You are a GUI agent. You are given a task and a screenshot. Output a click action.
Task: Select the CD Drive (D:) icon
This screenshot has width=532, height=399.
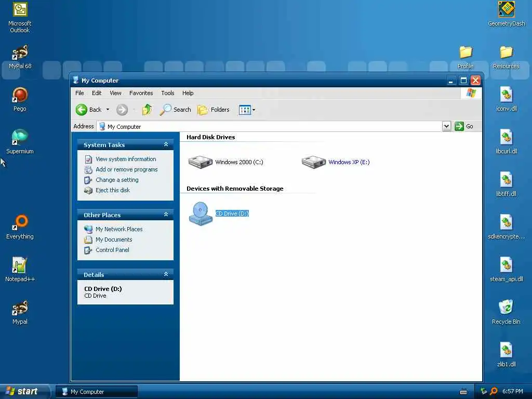tap(219, 214)
